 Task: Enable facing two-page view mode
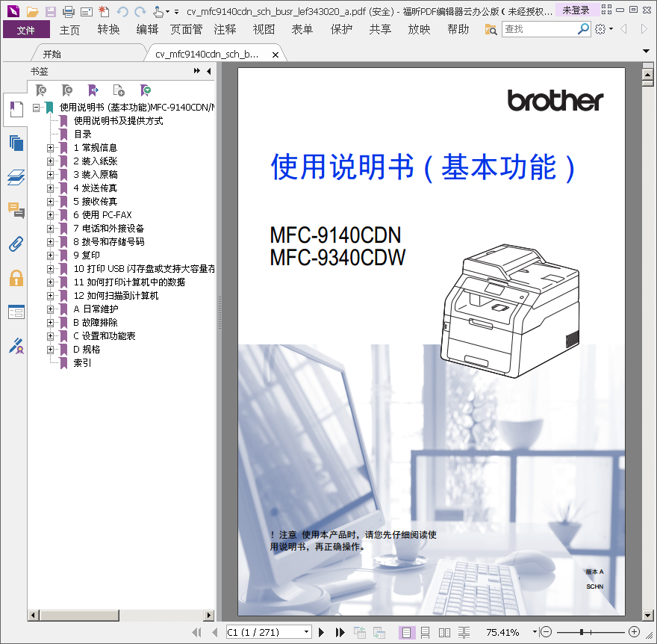pos(444,632)
